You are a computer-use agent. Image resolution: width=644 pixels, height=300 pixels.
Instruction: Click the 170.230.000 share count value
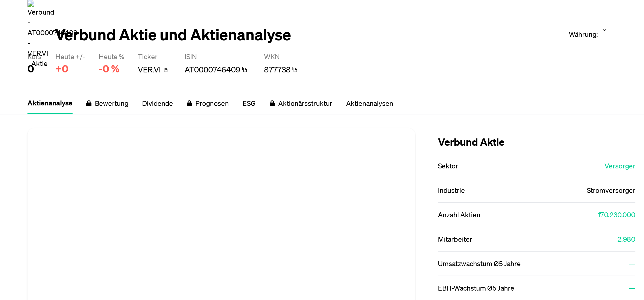click(x=616, y=215)
